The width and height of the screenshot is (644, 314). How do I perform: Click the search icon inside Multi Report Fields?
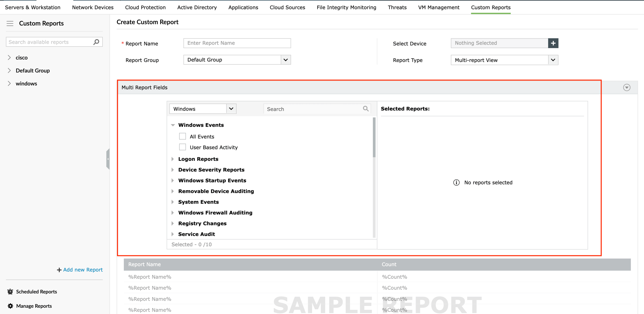point(365,109)
